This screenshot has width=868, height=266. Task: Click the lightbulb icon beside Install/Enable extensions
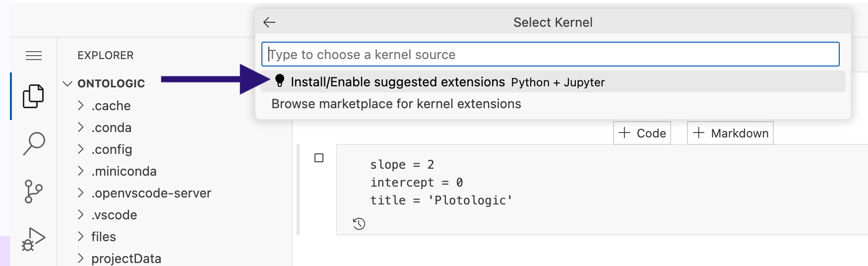pyautogui.click(x=280, y=81)
